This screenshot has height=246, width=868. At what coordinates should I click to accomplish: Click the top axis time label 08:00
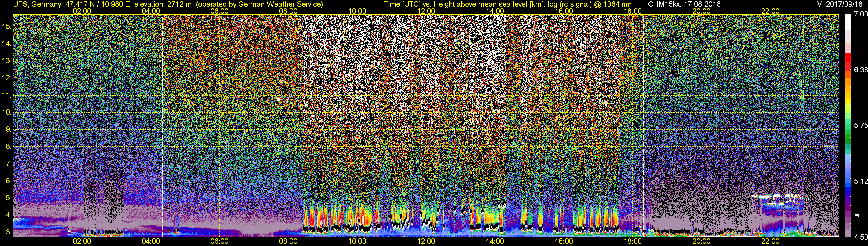coord(288,11)
